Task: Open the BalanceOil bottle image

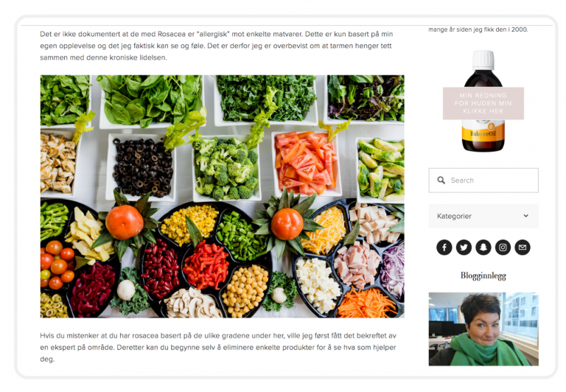Action: pyautogui.click(x=483, y=101)
